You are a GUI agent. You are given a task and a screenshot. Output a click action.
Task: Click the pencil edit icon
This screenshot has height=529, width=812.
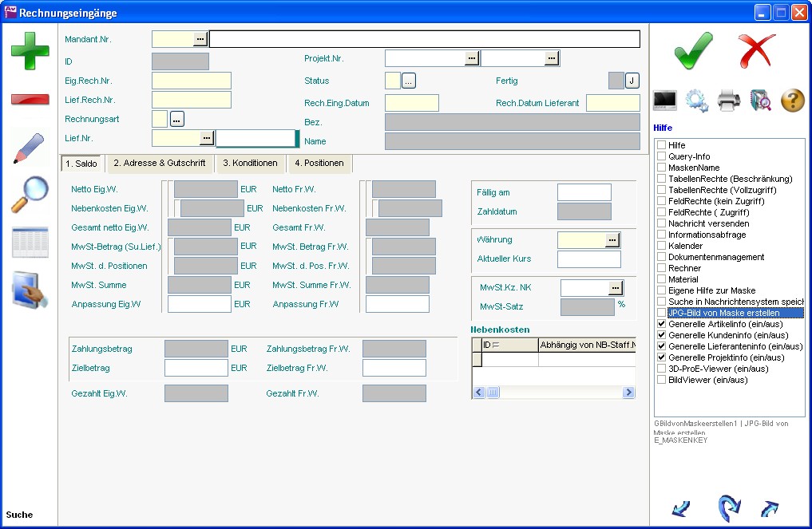click(x=30, y=148)
